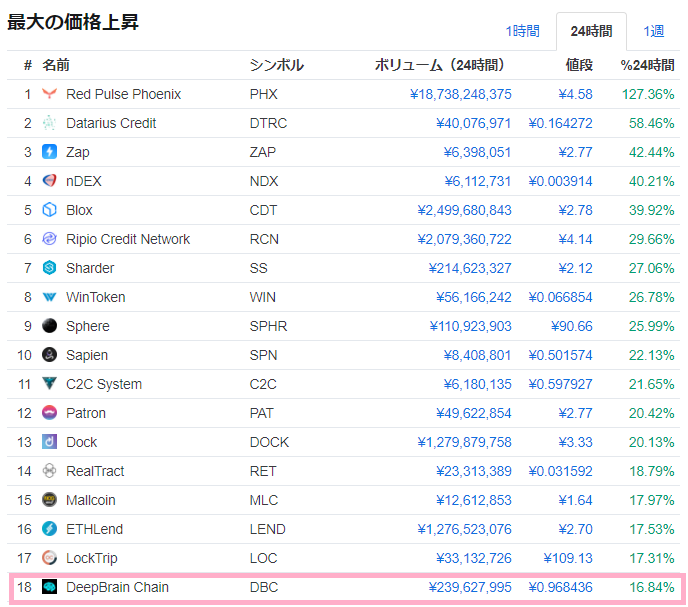
Task: Open the Patron coin name link
Action: (x=86, y=413)
